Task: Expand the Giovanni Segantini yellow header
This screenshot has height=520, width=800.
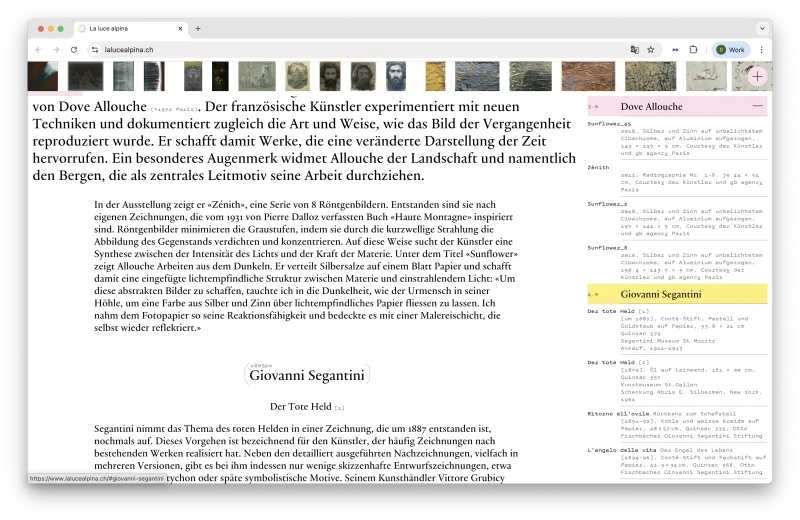Action: [677, 294]
